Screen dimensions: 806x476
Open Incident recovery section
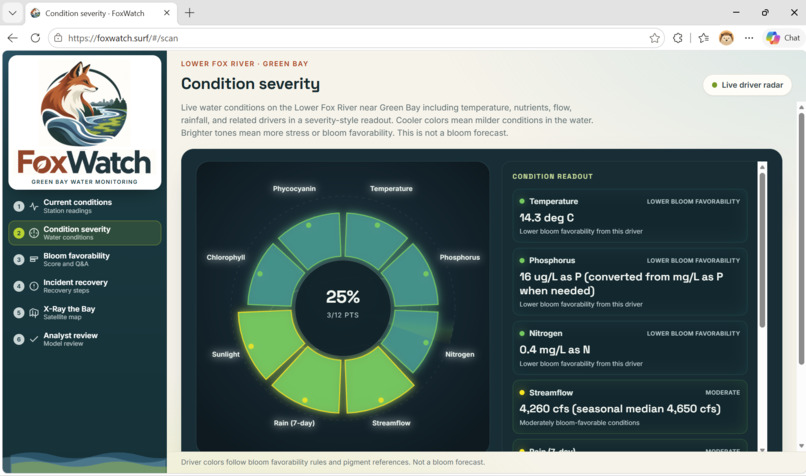[85, 286]
